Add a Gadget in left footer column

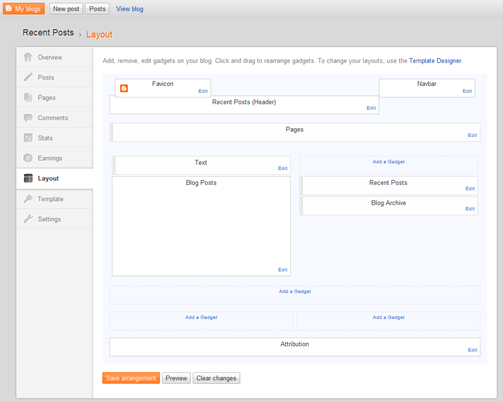point(201,317)
